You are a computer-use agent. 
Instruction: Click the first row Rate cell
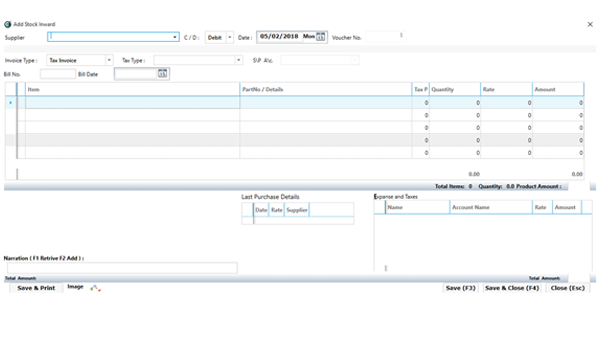pyautogui.click(x=506, y=103)
